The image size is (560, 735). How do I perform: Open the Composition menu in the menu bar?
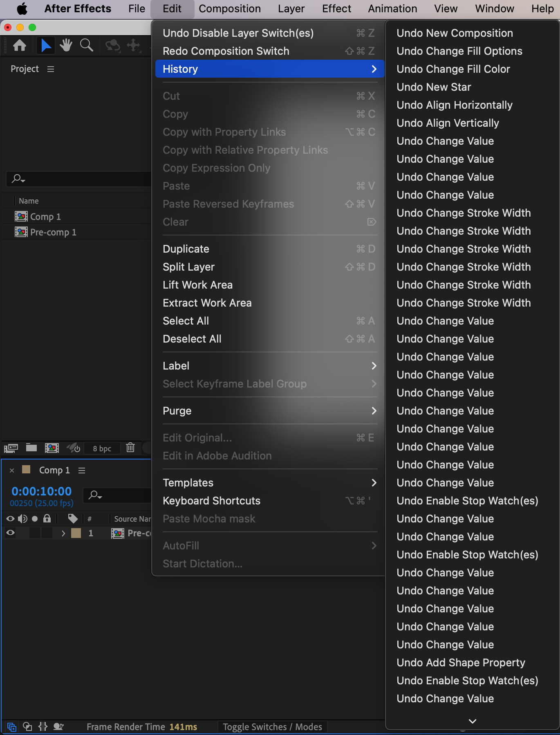[x=230, y=9]
